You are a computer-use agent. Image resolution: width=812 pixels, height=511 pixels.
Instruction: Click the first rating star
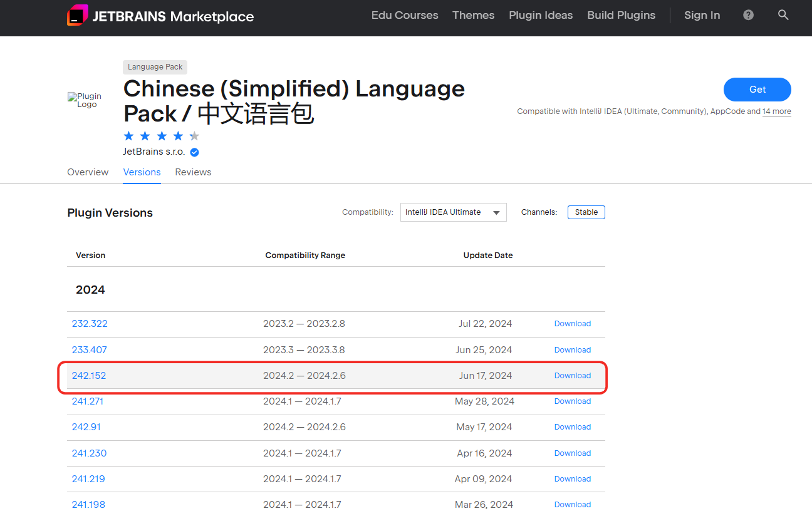click(128, 135)
